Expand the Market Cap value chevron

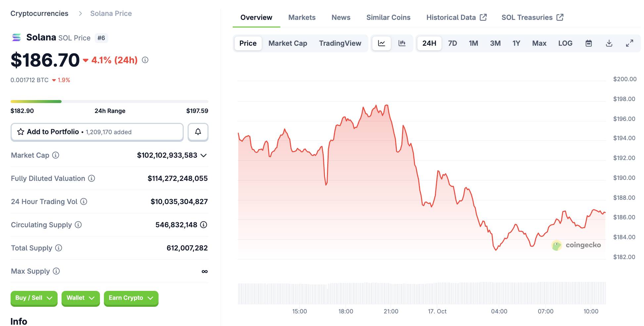pyautogui.click(x=204, y=155)
